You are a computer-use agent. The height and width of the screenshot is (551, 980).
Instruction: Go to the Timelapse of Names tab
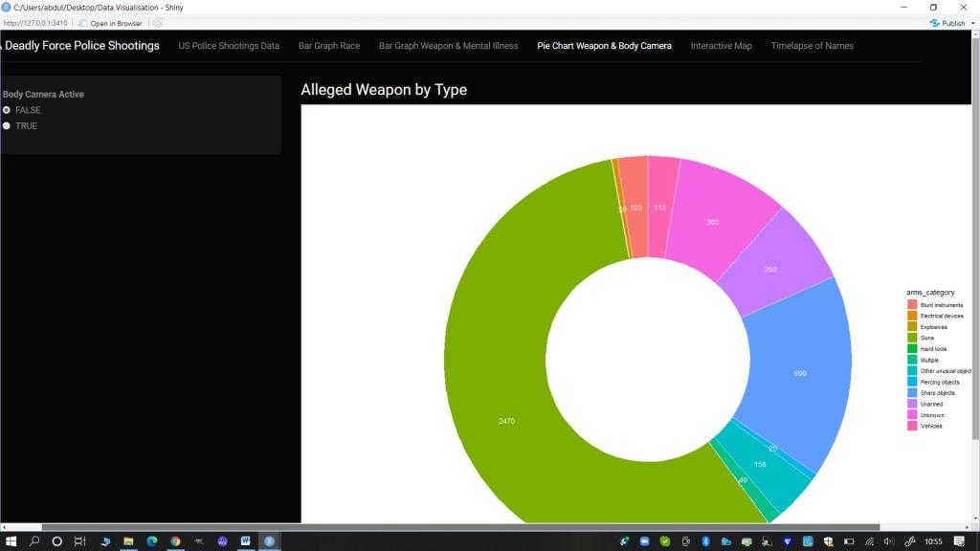pos(812,46)
